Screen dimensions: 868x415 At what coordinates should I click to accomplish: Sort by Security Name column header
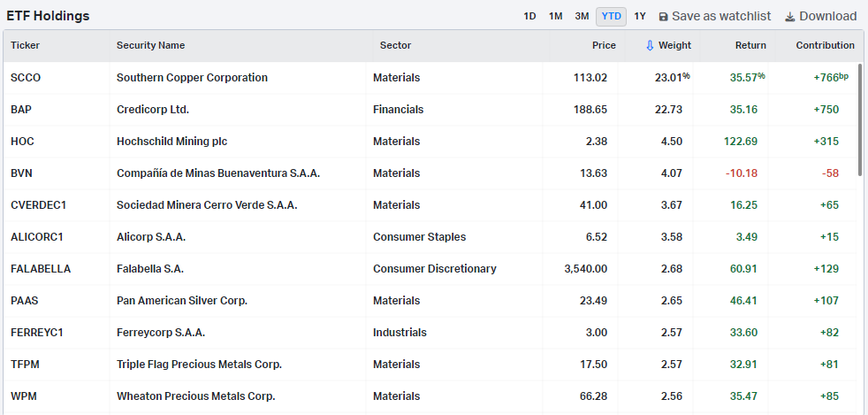pos(150,45)
